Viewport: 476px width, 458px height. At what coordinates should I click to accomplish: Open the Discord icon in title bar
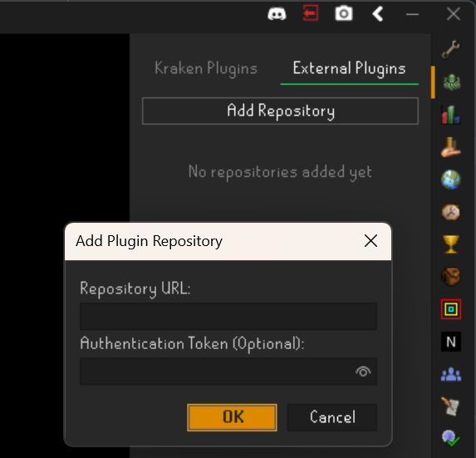coord(277,14)
